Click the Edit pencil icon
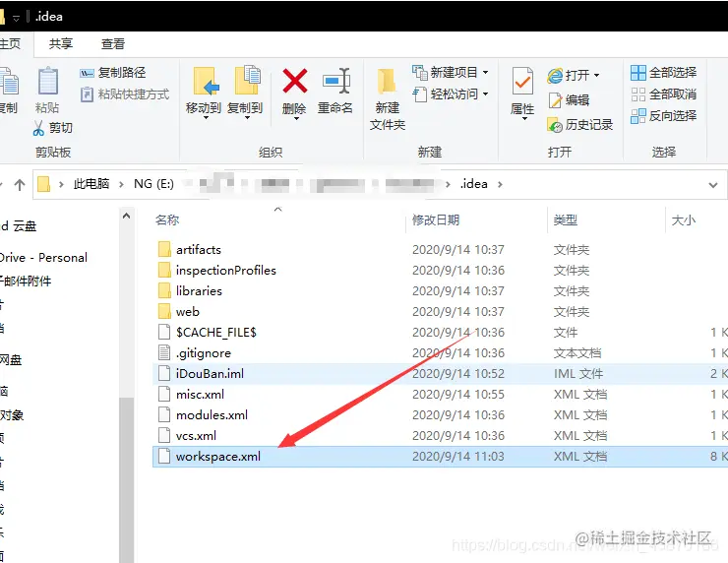This screenshot has width=728, height=563. coord(555,99)
